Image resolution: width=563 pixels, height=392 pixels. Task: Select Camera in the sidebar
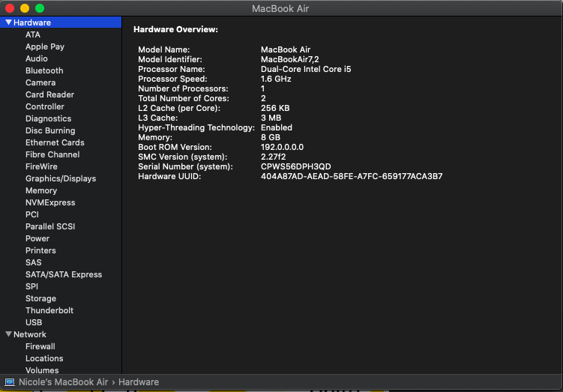click(40, 82)
